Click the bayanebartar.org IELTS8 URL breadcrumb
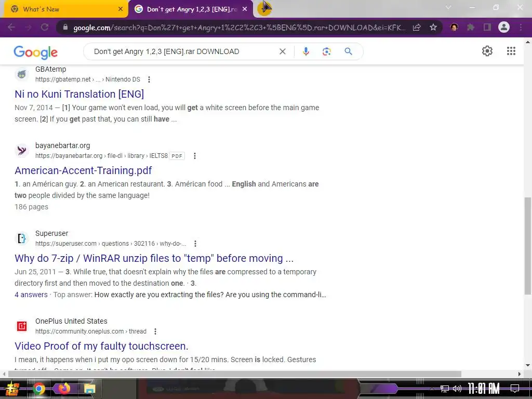The width and height of the screenshot is (532, 399). coord(101,156)
